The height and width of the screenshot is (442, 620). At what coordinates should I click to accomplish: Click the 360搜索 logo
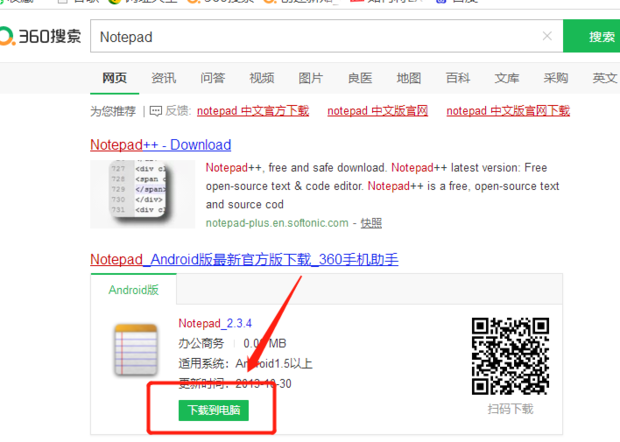click(x=40, y=36)
